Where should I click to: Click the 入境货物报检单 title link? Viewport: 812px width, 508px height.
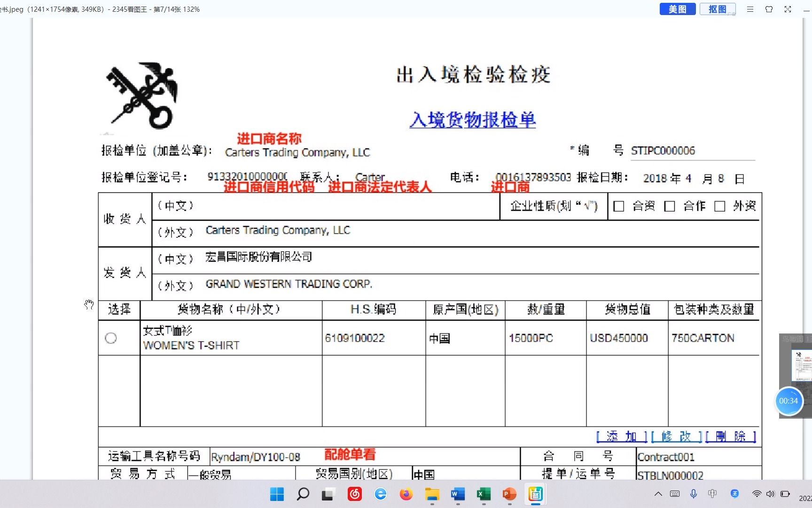(472, 120)
